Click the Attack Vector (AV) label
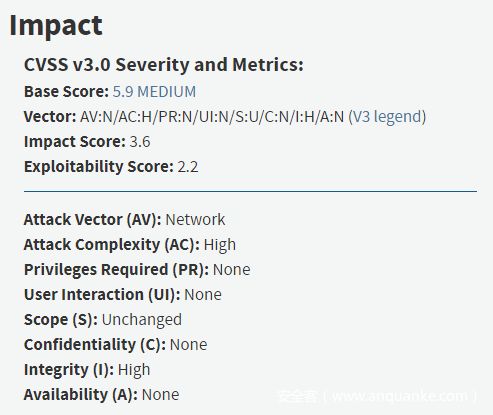Viewport: 493px width, 415px height. click(93, 220)
